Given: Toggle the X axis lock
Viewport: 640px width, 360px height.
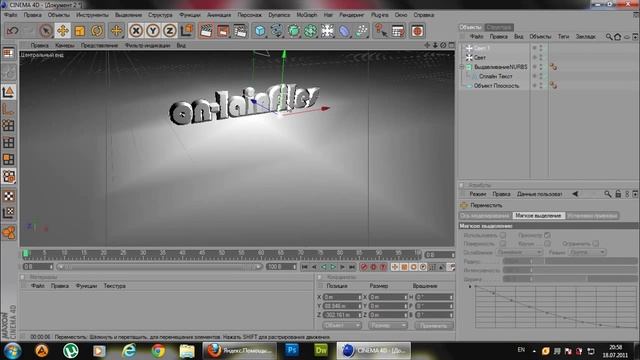Looking at the screenshot, I should pos(136,31).
